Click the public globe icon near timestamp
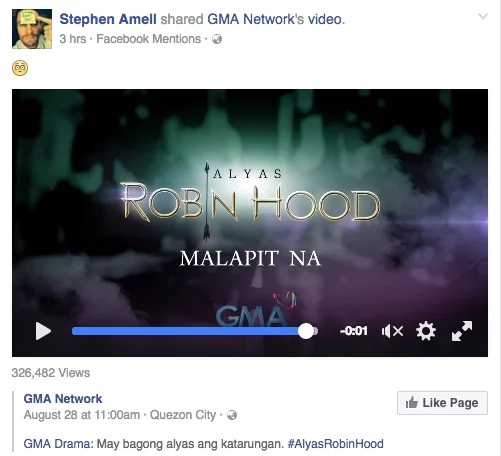 [217, 39]
